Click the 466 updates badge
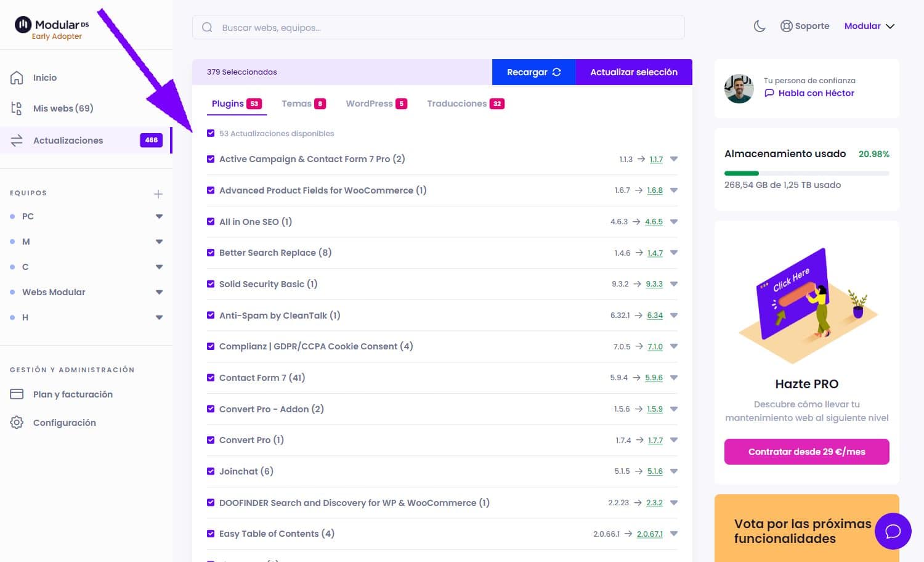The image size is (924, 562). pyautogui.click(x=152, y=140)
